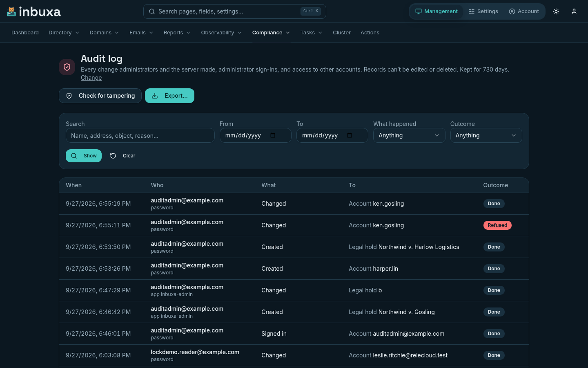Click Account harper.lin entry
Image resolution: width=588 pixels, height=368 pixels.
[x=373, y=269]
